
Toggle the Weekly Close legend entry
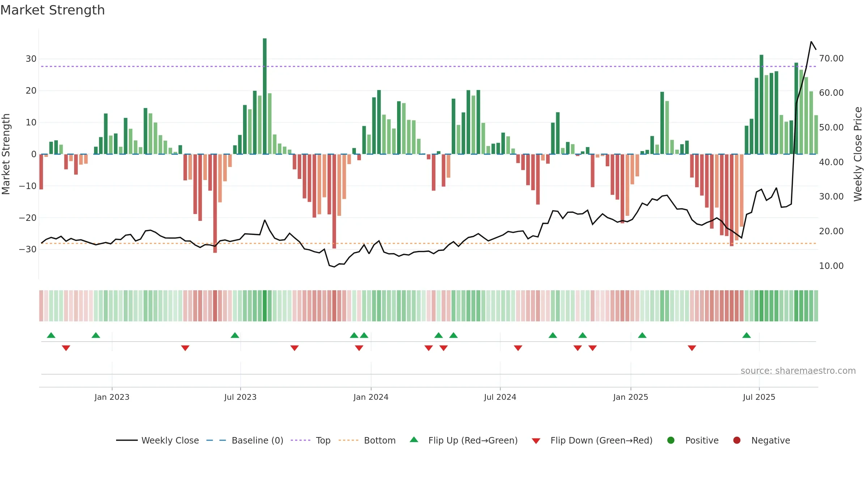click(x=157, y=440)
